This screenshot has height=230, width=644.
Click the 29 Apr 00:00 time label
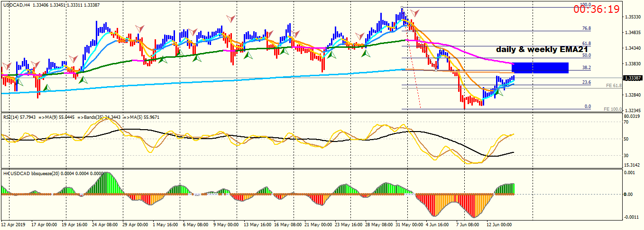pos(135,224)
